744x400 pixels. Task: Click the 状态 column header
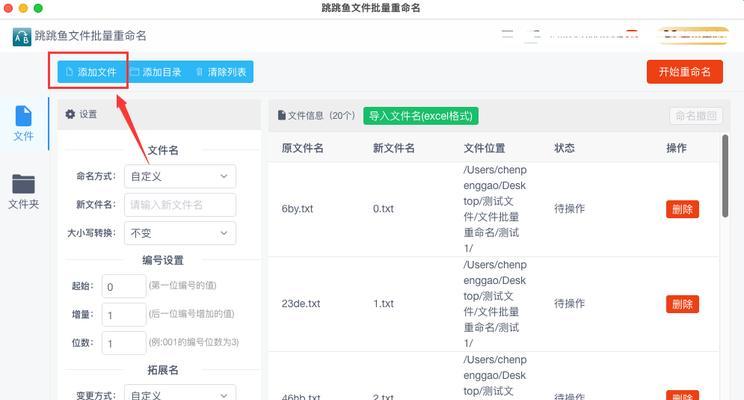click(x=565, y=148)
